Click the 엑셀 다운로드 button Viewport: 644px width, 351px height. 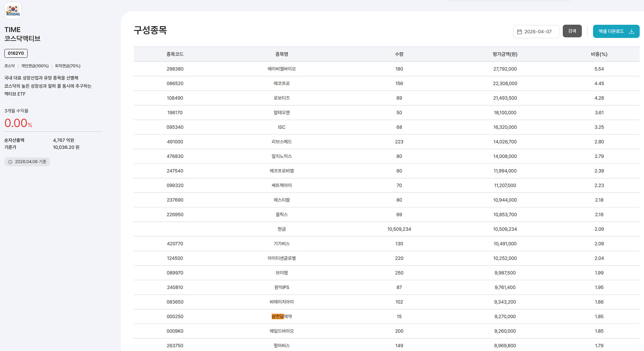point(615,31)
